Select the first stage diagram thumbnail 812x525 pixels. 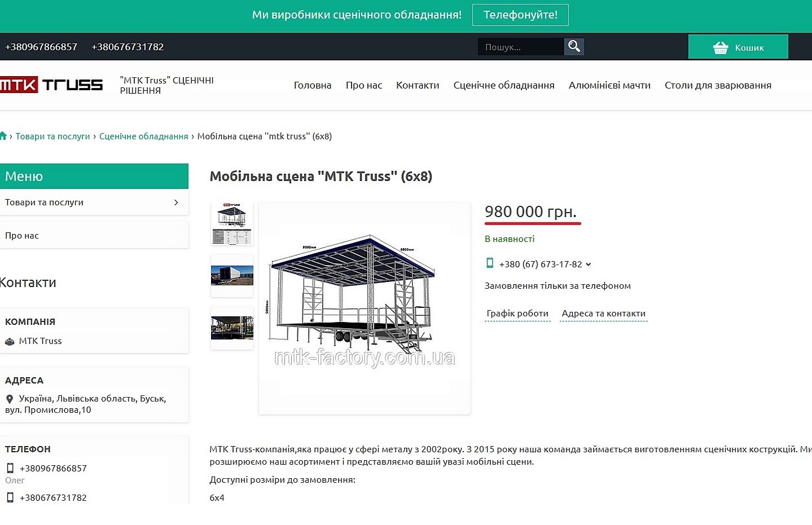pos(232,224)
